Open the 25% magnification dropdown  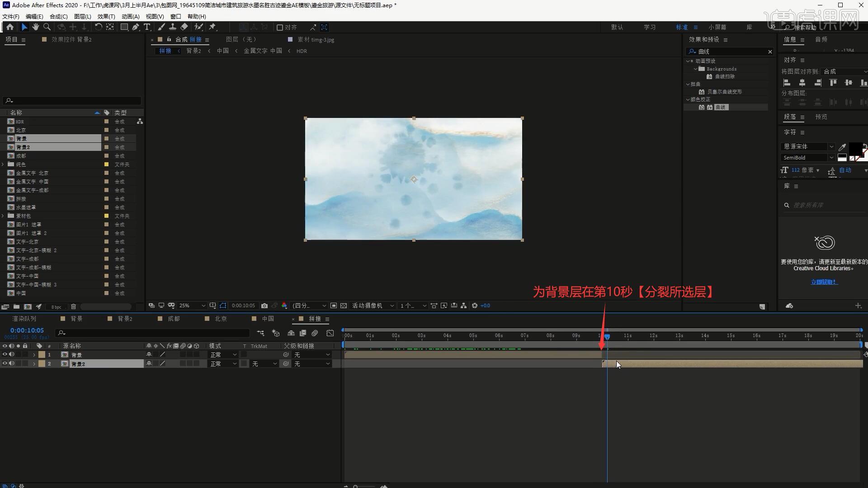[192, 306]
